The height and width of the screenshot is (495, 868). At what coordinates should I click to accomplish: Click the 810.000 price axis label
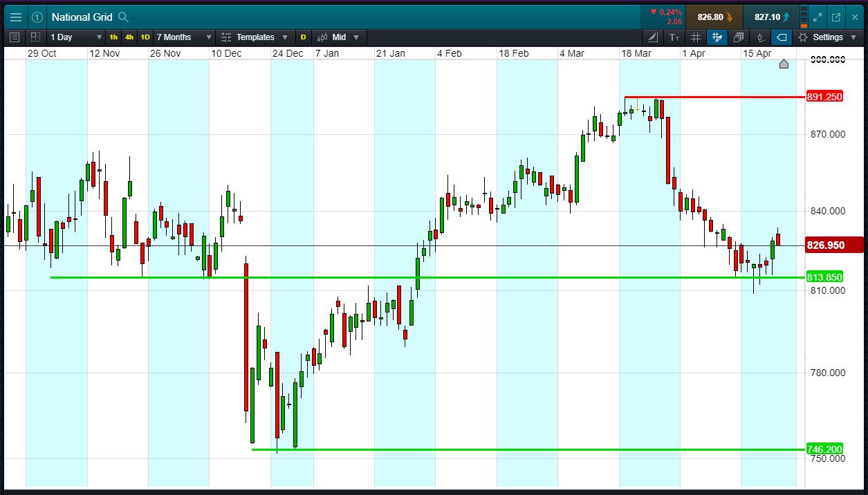tap(828, 290)
